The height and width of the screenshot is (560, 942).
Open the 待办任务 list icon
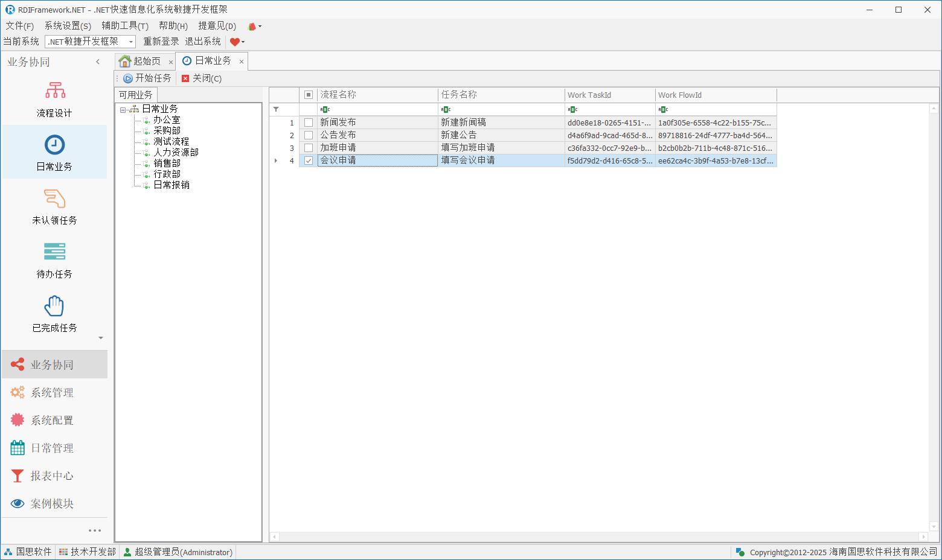point(54,252)
